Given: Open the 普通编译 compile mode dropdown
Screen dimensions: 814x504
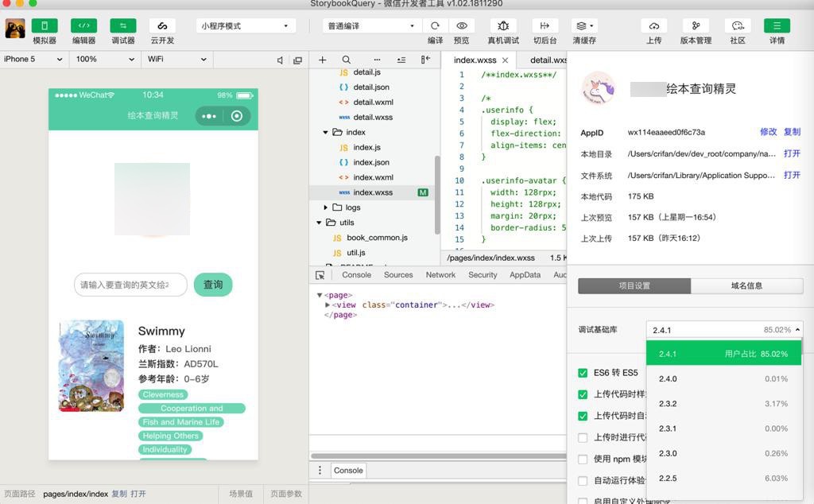Looking at the screenshot, I should 372,26.
